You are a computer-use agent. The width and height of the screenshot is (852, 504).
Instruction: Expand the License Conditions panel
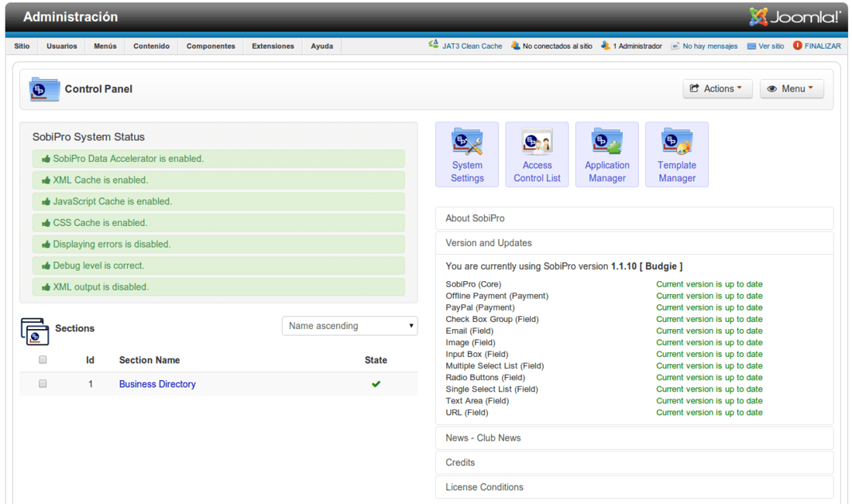pyautogui.click(x=634, y=487)
